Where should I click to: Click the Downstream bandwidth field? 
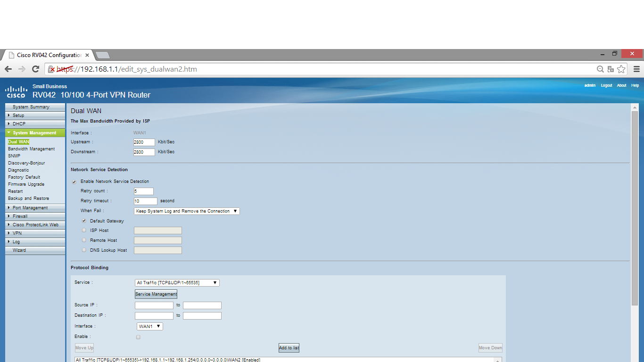(x=144, y=152)
